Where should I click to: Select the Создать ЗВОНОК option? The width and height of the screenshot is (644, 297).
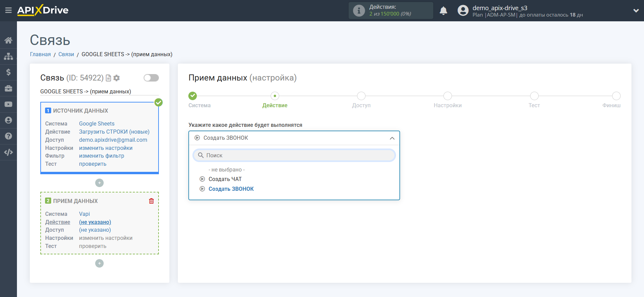231,189
